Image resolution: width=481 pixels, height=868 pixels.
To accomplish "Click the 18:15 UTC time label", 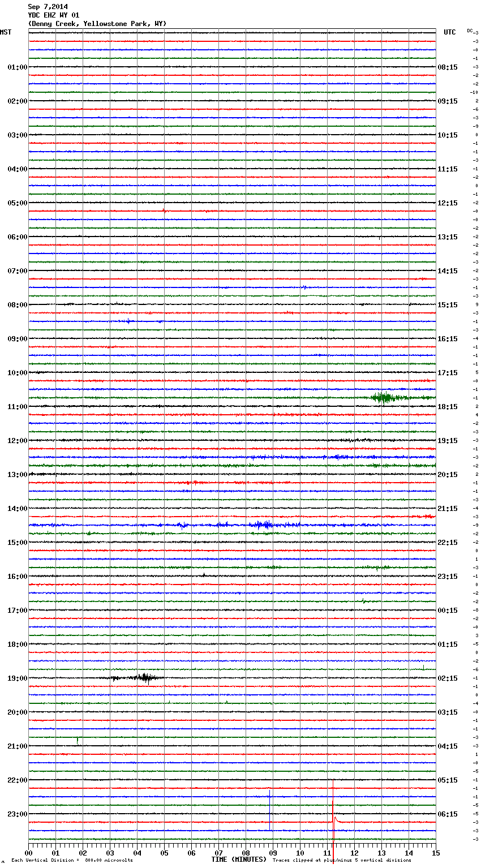I will pos(448,407).
